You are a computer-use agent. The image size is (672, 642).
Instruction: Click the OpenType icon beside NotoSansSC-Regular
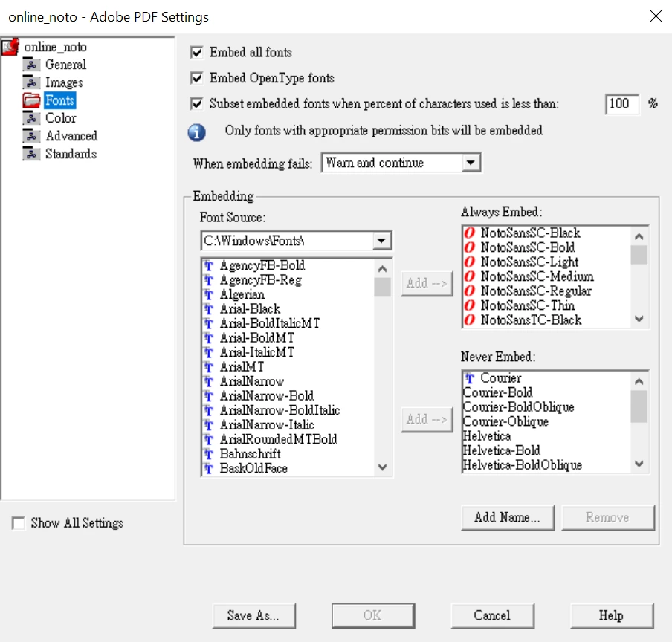click(x=470, y=291)
